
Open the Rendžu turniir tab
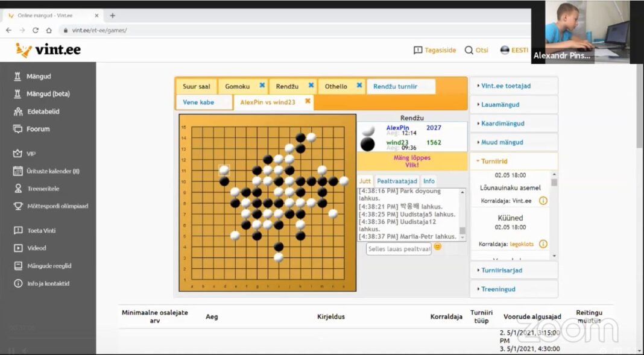pyautogui.click(x=400, y=87)
